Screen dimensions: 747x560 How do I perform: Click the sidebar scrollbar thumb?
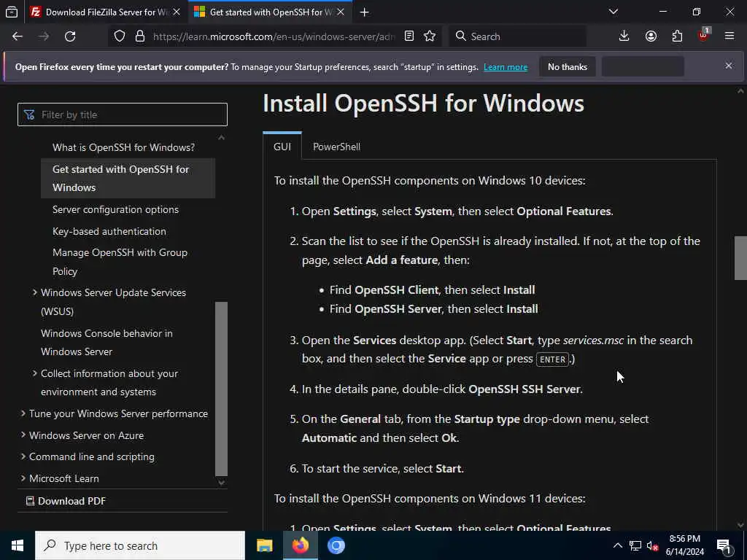[x=221, y=389]
